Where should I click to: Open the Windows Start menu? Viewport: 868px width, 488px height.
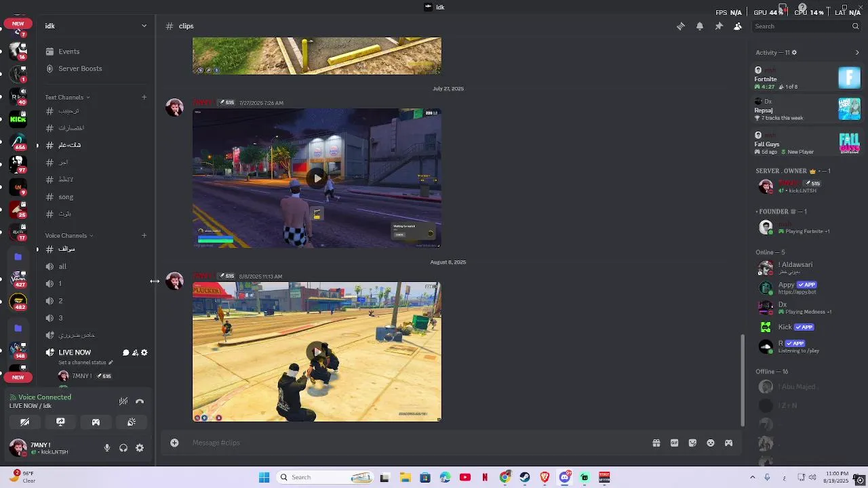(x=264, y=477)
